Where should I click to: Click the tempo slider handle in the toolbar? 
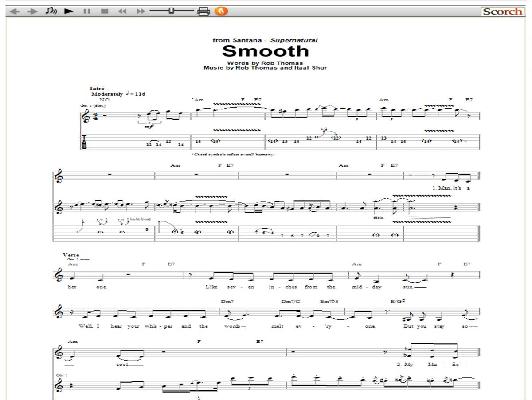[172, 11]
